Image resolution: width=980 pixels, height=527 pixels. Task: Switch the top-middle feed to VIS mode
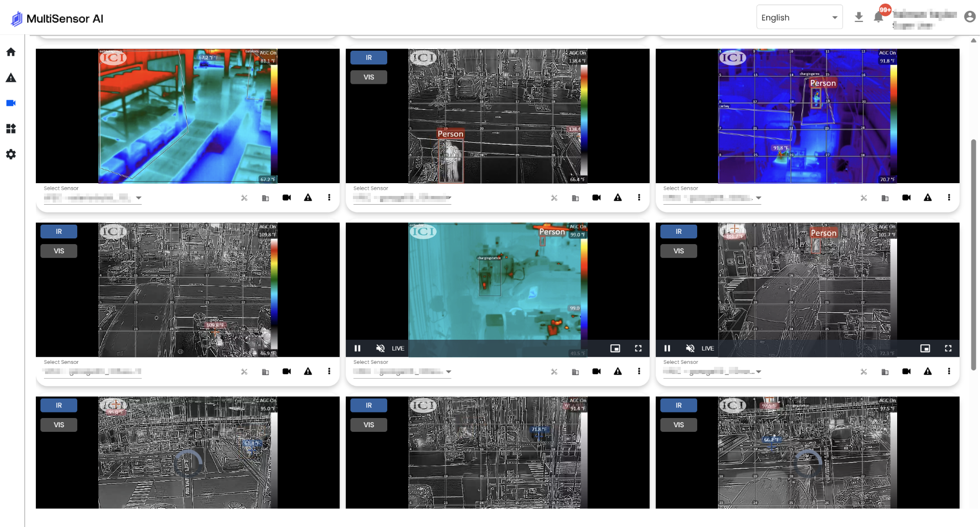(x=368, y=77)
